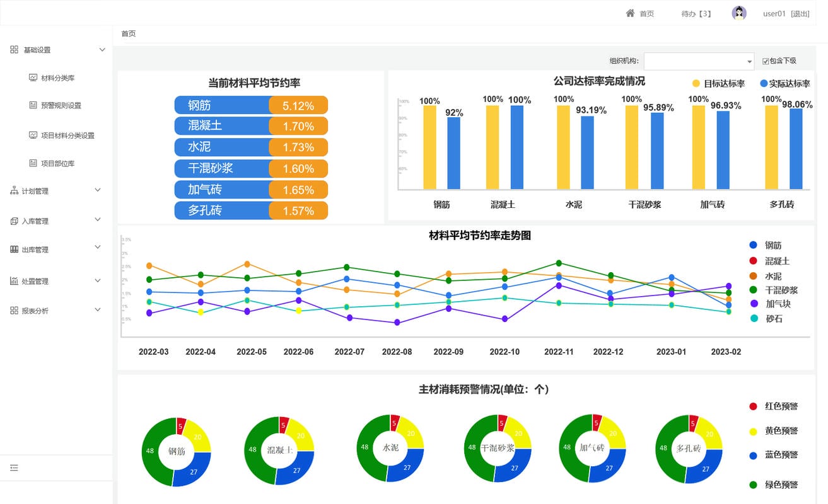Click the 92% actual bar for 钢筋

[454, 153]
